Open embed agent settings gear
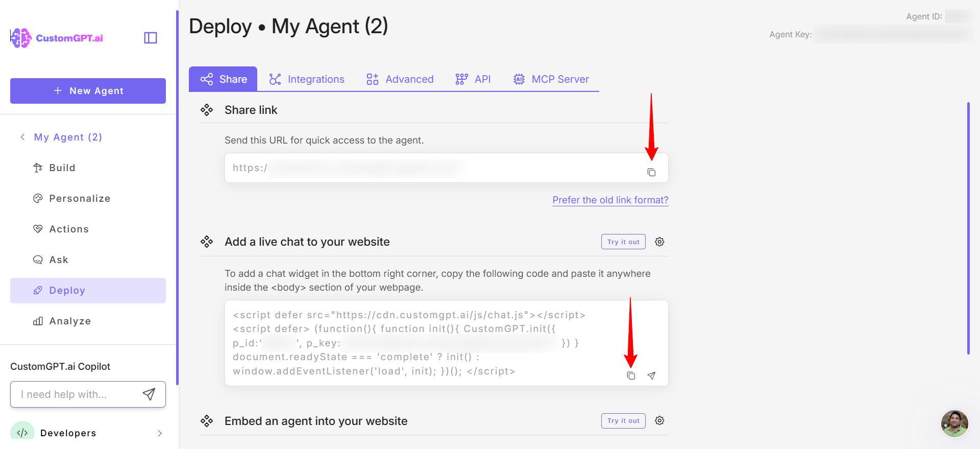The height and width of the screenshot is (449, 980). pos(659,420)
